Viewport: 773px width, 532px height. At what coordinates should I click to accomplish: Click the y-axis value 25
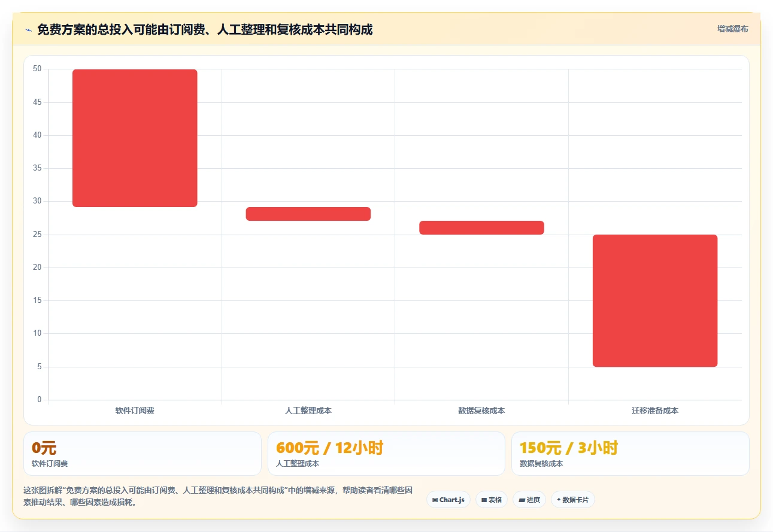click(x=37, y=235)
